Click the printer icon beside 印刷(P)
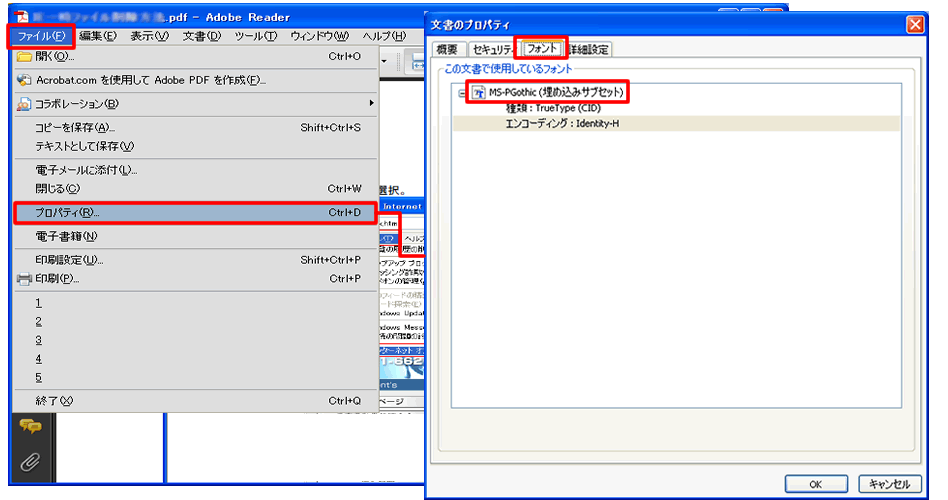This screenshot has width=948, height=500. (24, 279)
